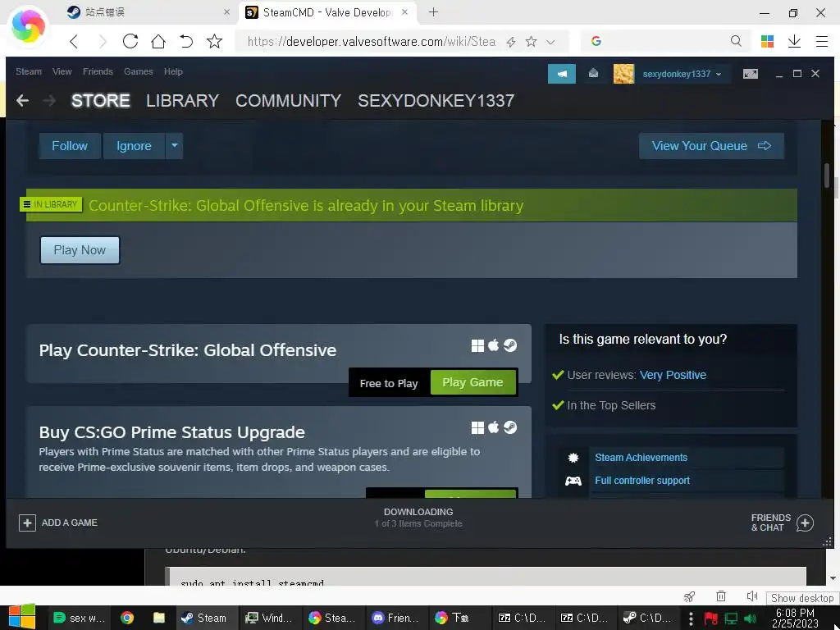Image resolution: width=840 pixels, height=630 pixels.
Task: Click the search magnifier icon
Action: click(736, 41)
